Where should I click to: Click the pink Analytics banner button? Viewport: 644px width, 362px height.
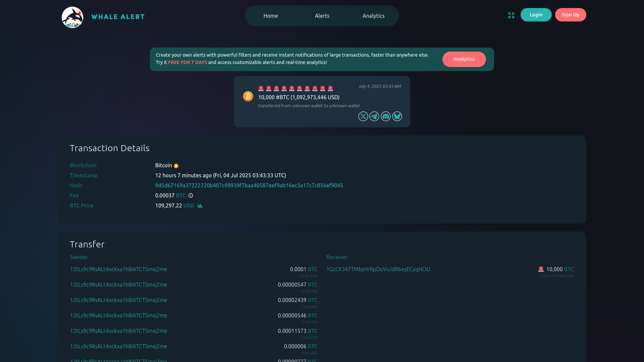464,59
